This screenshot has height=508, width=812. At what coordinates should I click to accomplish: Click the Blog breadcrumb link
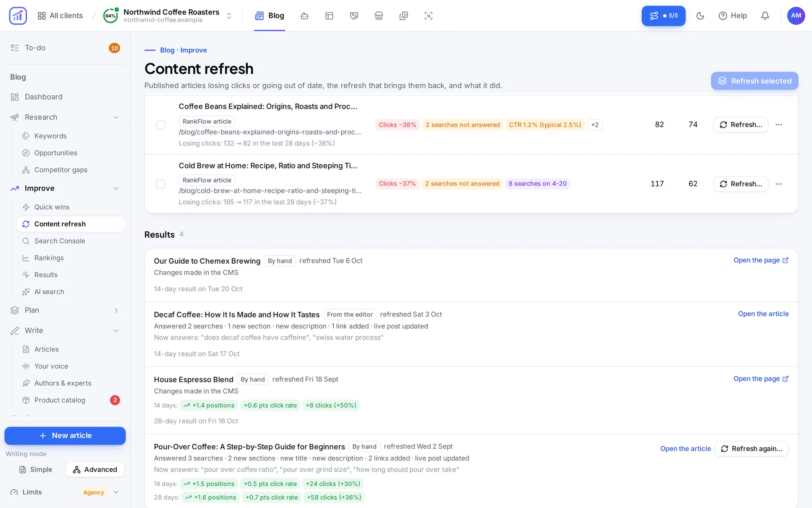coord(167,50)
